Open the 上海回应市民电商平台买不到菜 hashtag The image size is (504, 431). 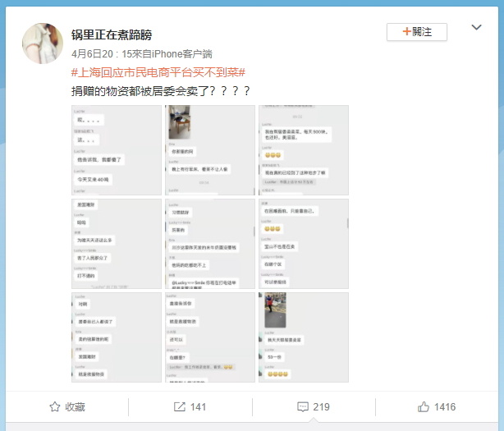pyautogui.click(x=158, y=72)
